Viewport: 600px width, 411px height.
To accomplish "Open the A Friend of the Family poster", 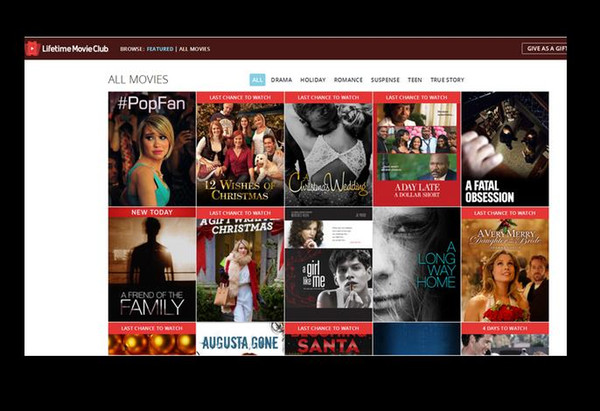I will coord(152,264).
